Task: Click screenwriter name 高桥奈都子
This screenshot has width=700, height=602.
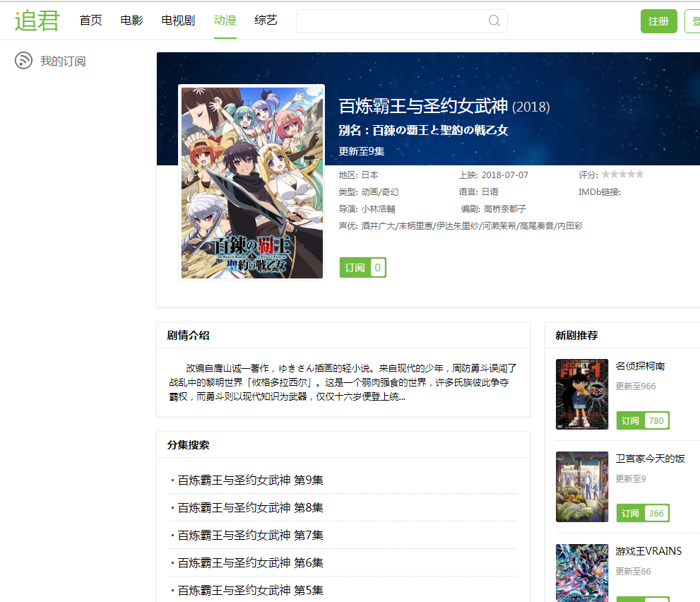Action: click(505, 208)
